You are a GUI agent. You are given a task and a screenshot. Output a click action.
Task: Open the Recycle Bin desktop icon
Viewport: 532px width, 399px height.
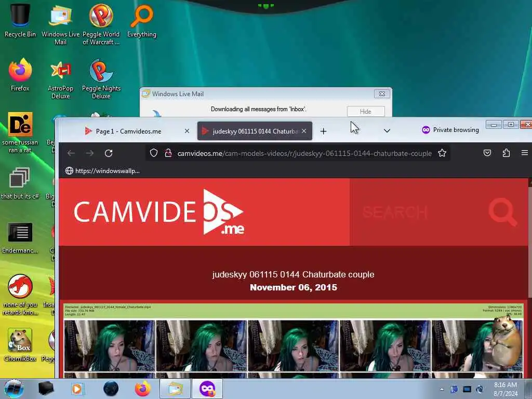pos(20,20)
